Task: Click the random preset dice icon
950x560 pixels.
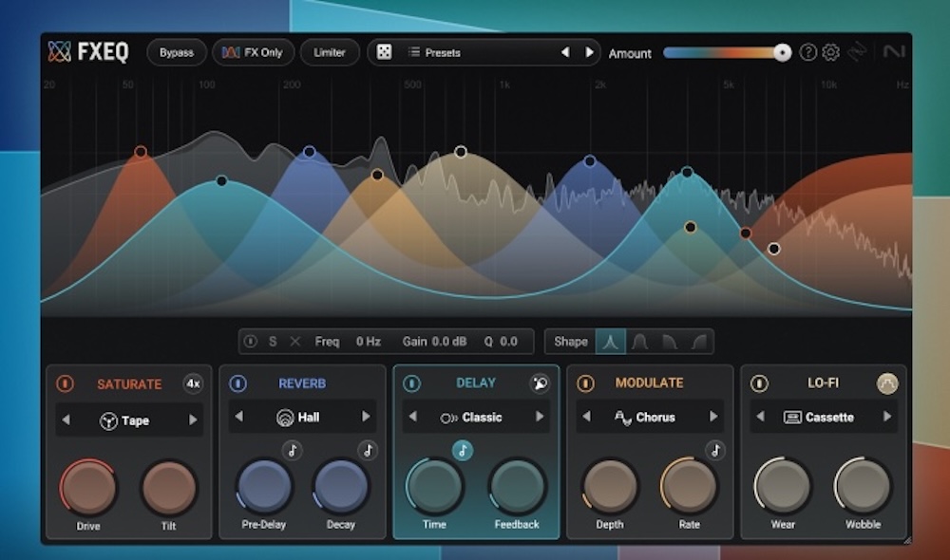Action: [x=384, y=52]
